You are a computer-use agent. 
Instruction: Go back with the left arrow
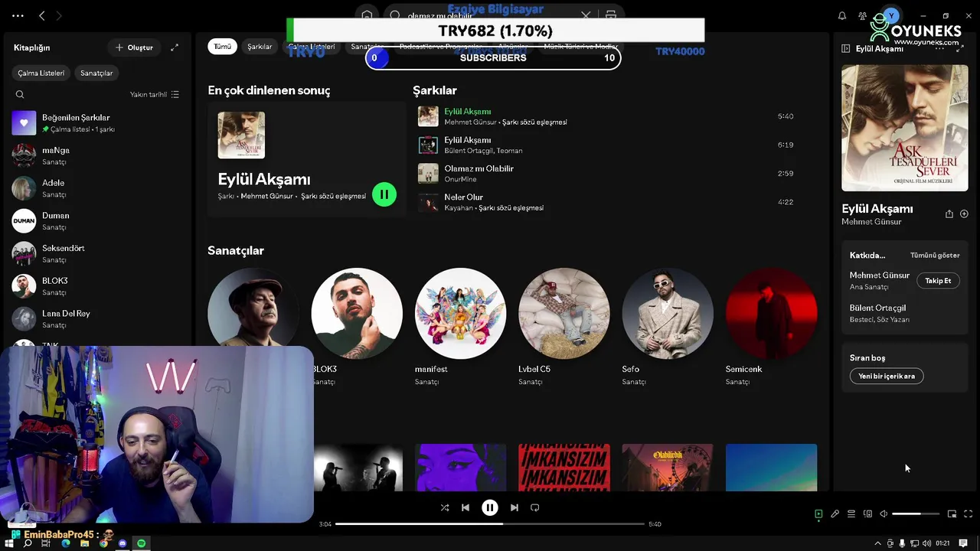(x=42, y=15)
